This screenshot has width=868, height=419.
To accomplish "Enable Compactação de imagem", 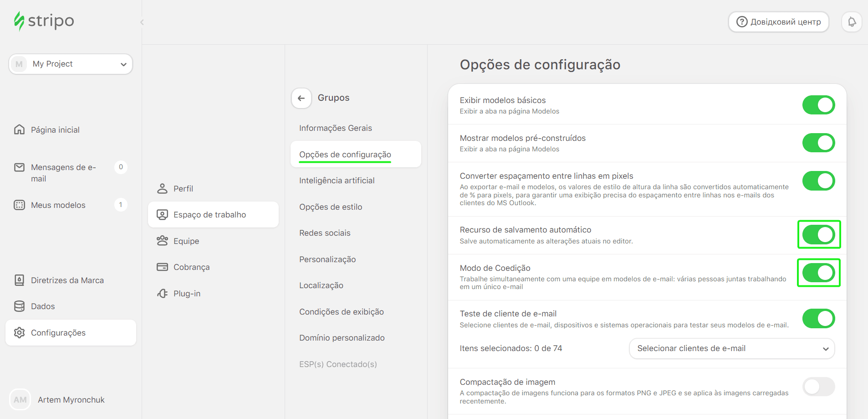I will point(818,387).
